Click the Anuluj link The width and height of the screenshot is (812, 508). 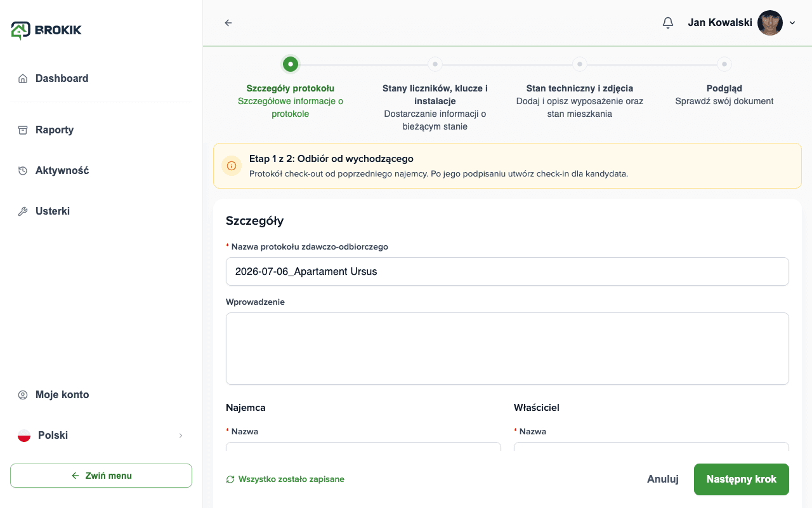663,479
